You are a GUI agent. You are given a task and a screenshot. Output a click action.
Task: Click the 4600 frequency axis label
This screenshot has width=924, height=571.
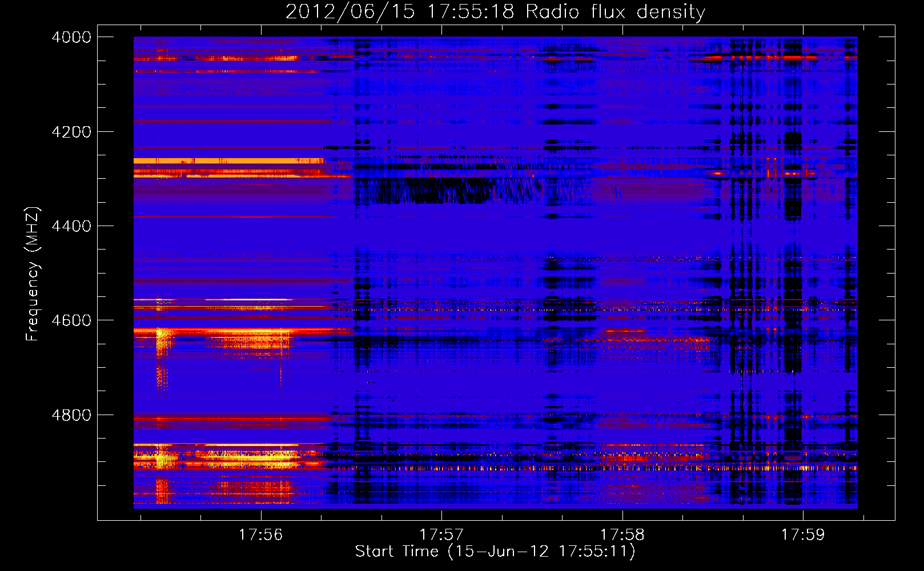pos(71,320)
